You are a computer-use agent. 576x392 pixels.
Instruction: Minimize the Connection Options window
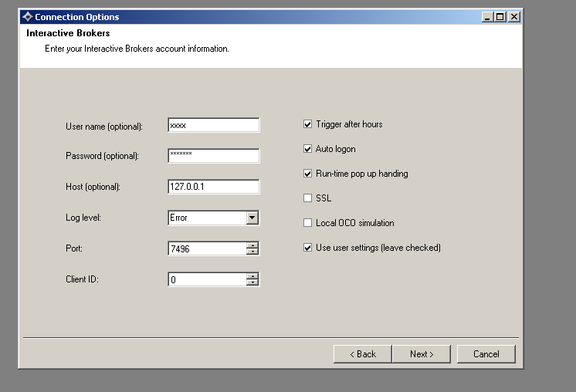(x=487, y=17)
